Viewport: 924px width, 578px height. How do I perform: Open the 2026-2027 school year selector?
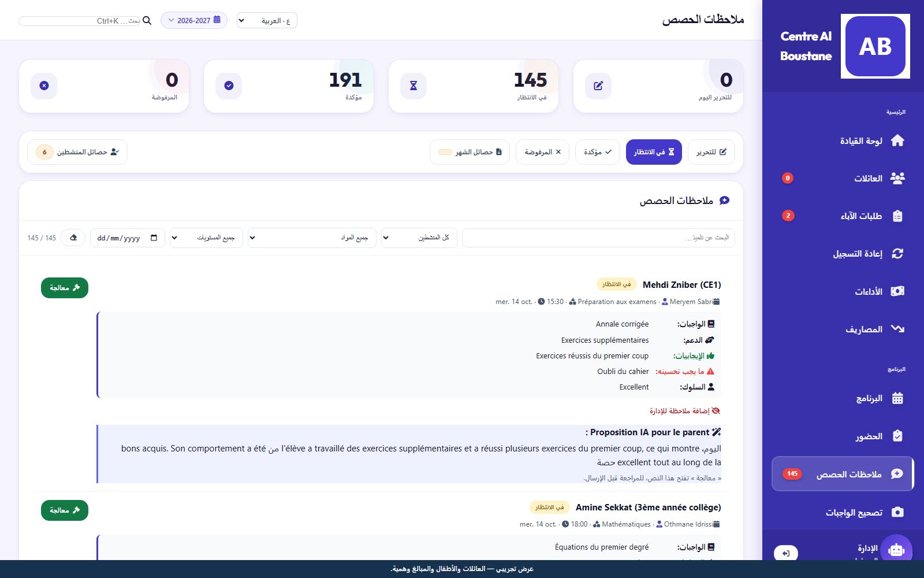194,20
